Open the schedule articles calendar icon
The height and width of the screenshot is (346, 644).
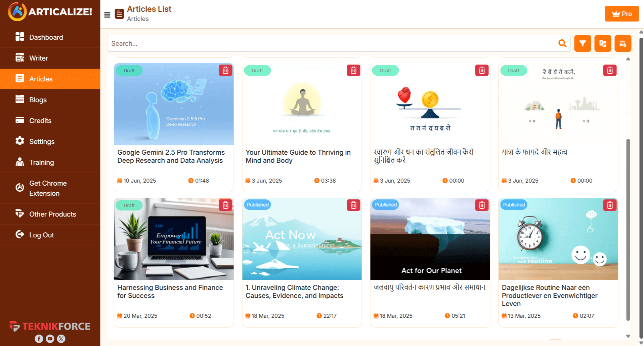[x=623, y=43]
